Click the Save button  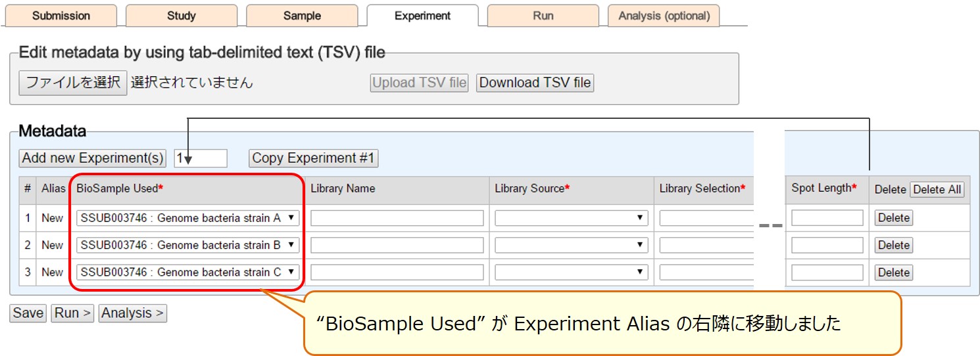tap(28, 313)
